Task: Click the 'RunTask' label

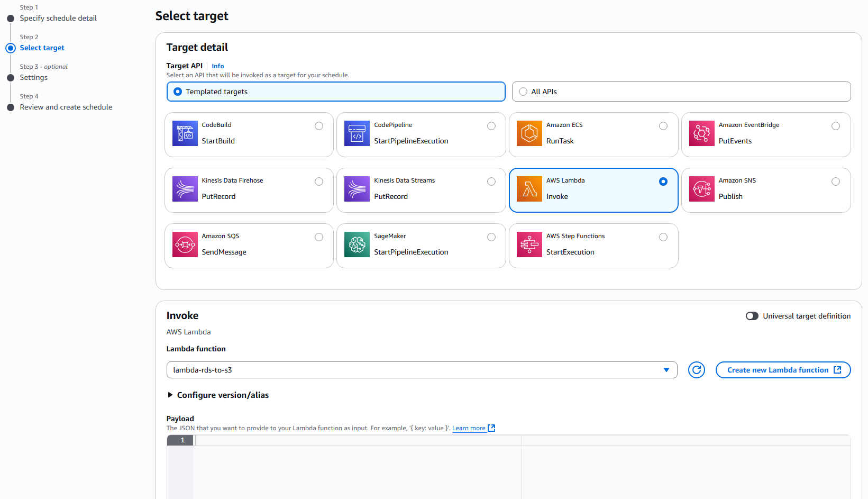Action: (560, 141)
